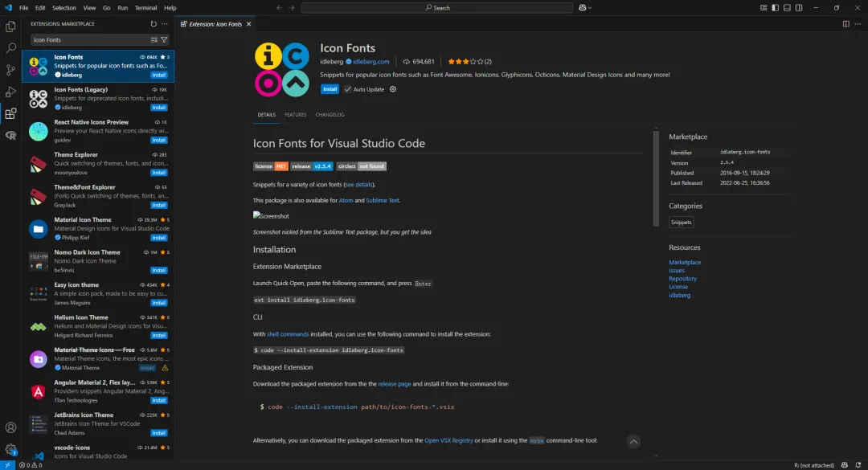Viewport: 868px width, 470px height.
Task: Click the scroll-to-top chevron button
Action: tap(634, 441)
